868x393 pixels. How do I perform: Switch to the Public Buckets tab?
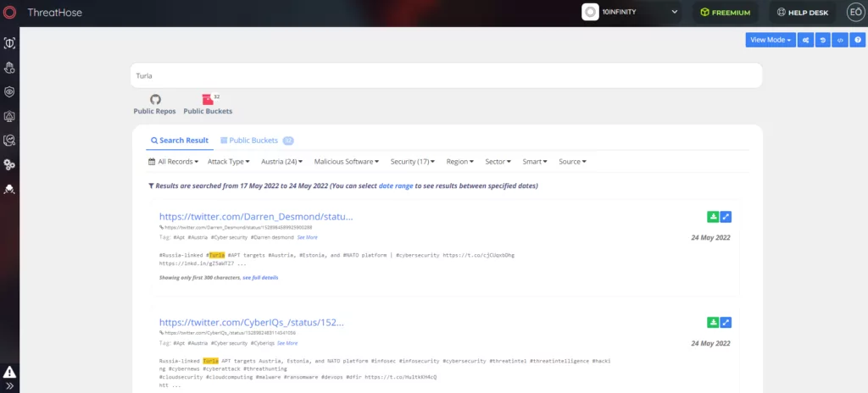pyautogui.click(x=257, y=141)
